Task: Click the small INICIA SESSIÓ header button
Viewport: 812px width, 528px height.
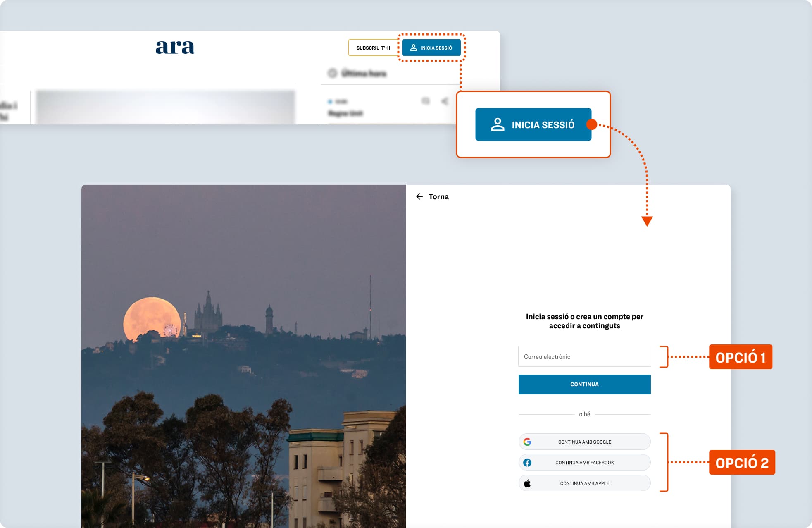Action: (431, 48)
